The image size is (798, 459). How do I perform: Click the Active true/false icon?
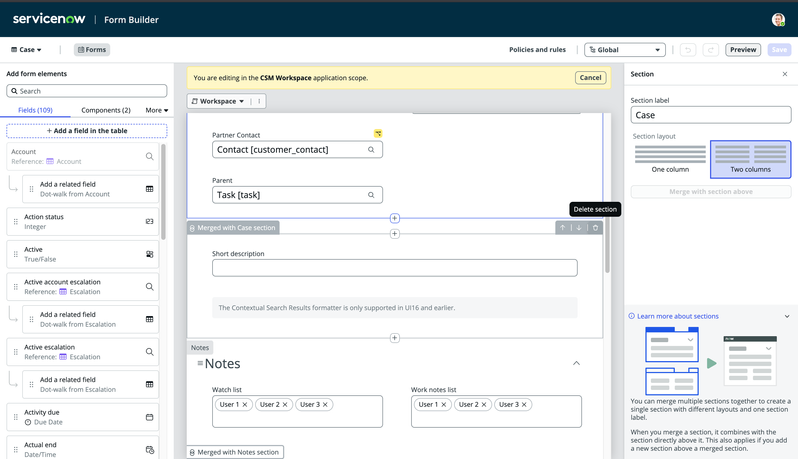(150, 254)
